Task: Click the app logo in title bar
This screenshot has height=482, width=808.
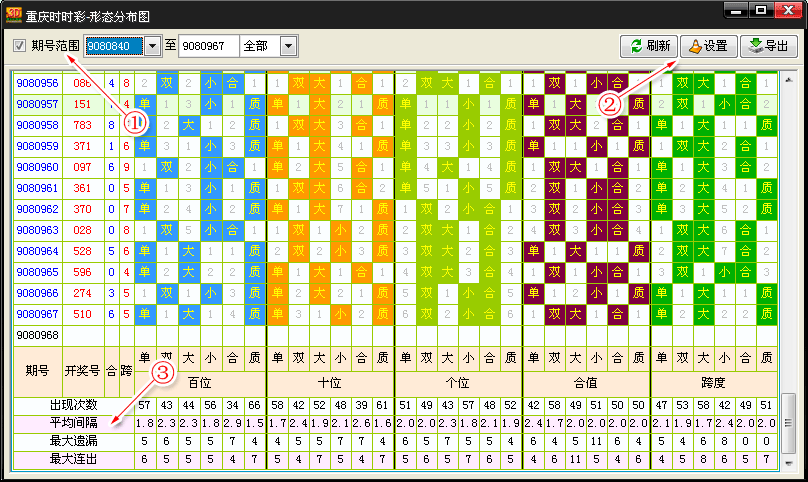Action: pos(13,11)
